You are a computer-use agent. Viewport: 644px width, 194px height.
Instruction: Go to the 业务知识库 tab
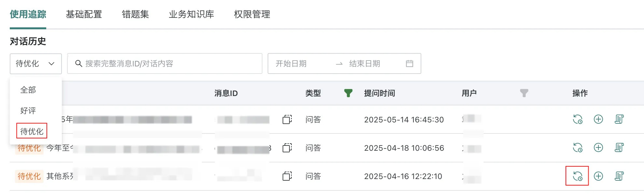[191, 14]
